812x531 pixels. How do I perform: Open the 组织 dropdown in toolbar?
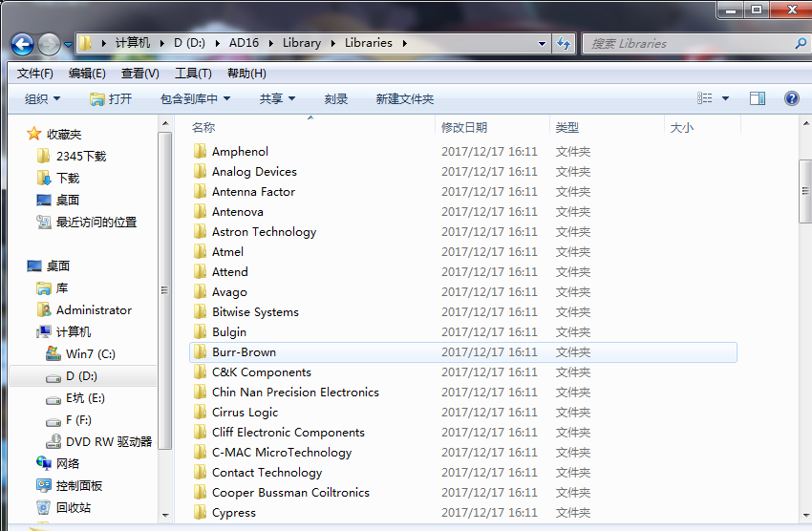pos(42,99)
